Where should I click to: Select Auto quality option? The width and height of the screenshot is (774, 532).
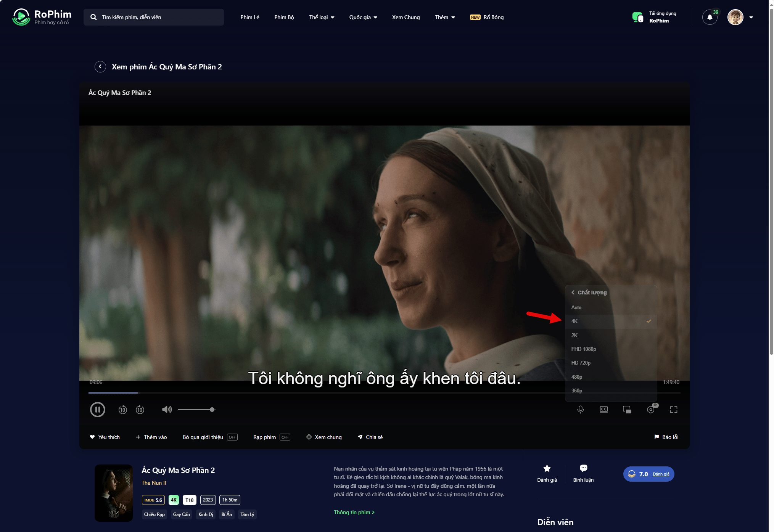[x=611, y=307]
